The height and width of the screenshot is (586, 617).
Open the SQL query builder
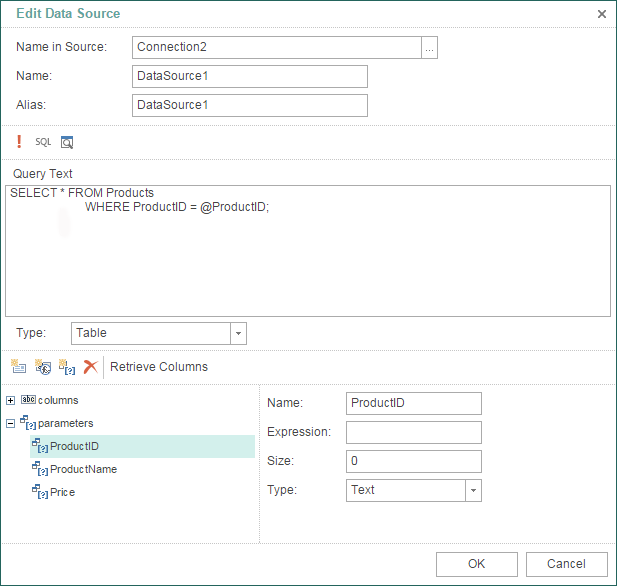pyautogui.click(x=43, y=142)
